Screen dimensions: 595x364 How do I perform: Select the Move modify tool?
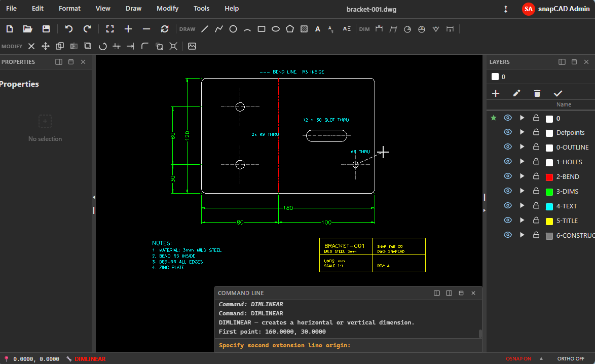point(46,46)
